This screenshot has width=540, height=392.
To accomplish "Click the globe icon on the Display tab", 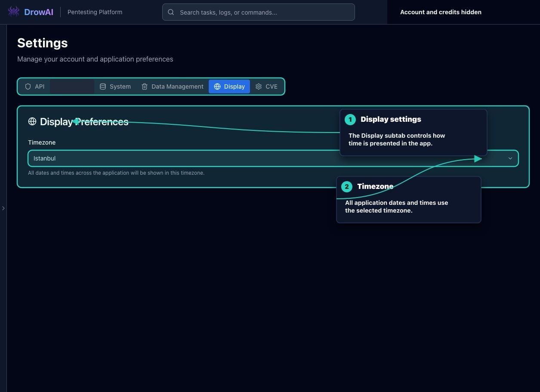I will point(217,86).
